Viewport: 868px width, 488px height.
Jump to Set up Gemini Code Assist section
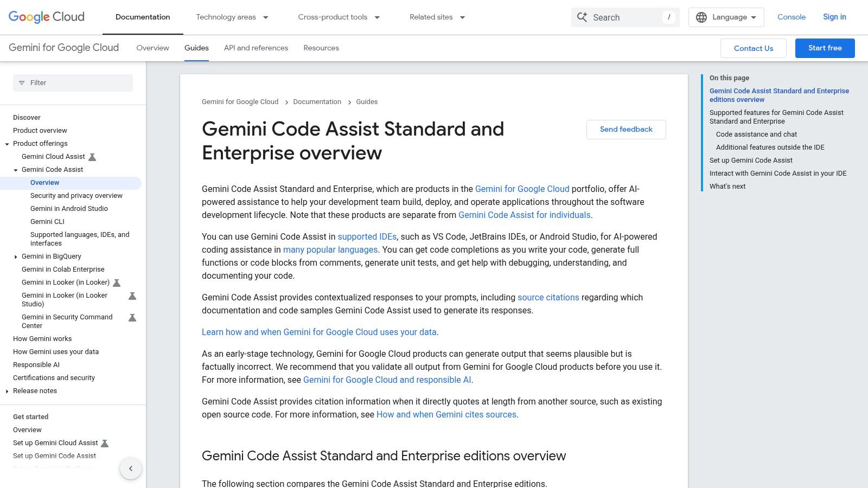coord(751,160)
